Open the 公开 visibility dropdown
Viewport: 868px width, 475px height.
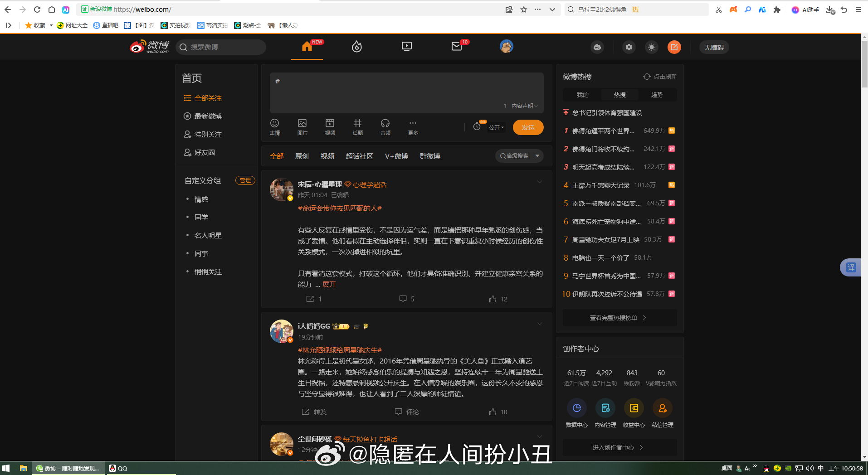click(496, 128)
